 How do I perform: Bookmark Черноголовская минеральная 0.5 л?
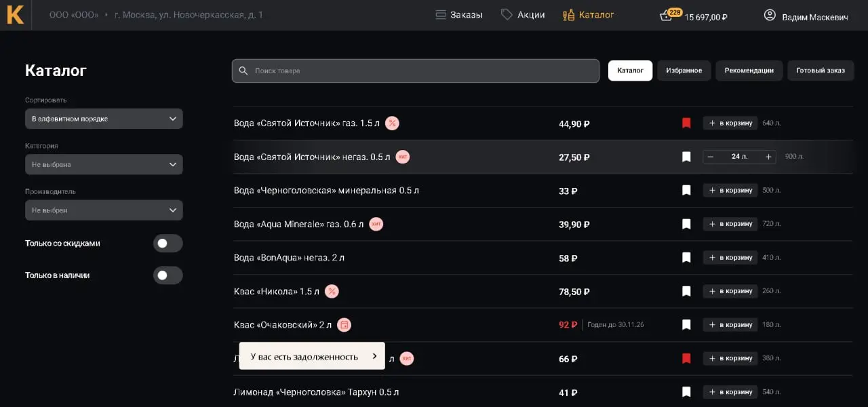(x=686, y=191)
